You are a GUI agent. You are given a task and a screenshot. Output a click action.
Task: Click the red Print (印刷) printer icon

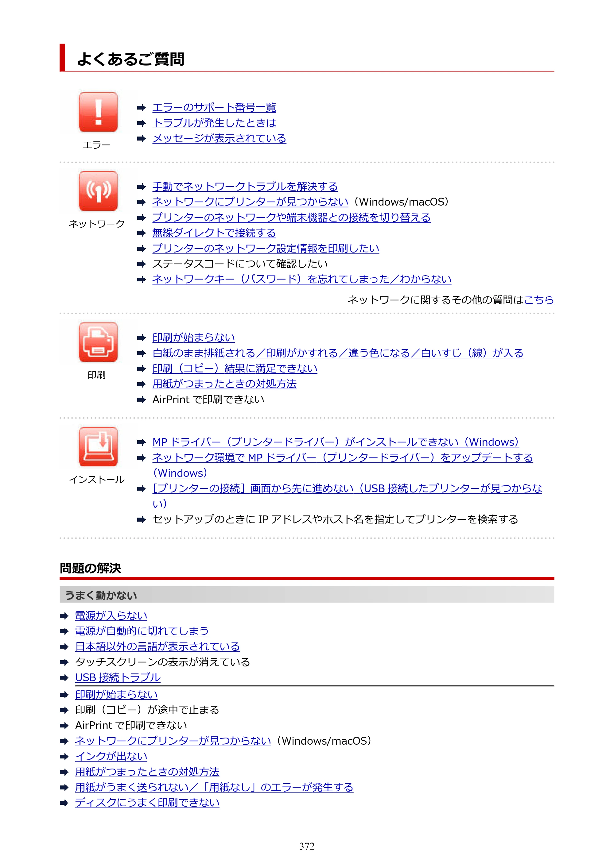[98, 342]
